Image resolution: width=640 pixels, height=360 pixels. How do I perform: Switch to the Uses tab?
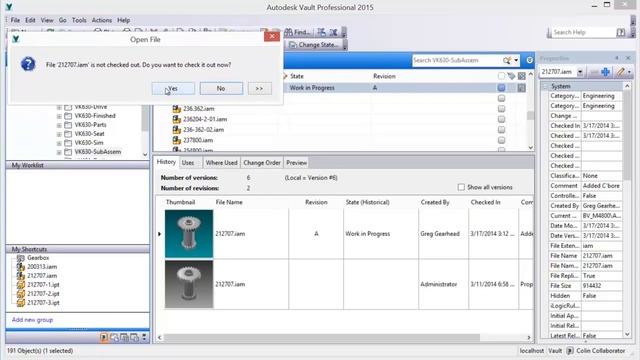tap(188, 162)
